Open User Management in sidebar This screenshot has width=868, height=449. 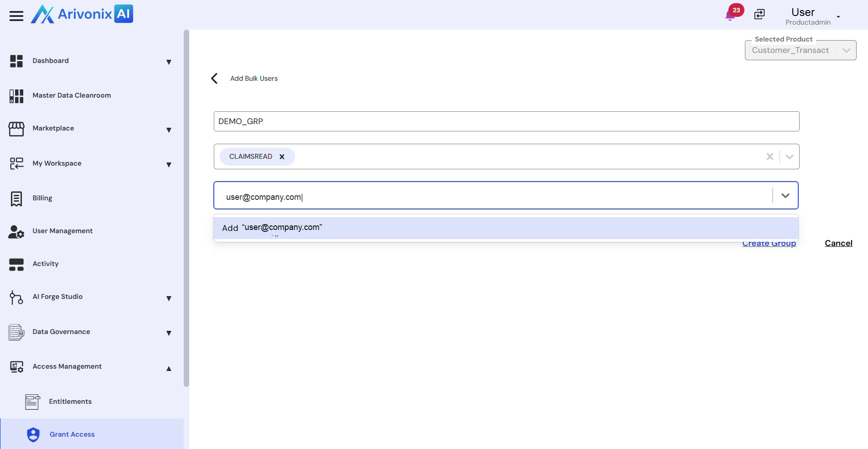pyautogui.click(x=62, y=231)
